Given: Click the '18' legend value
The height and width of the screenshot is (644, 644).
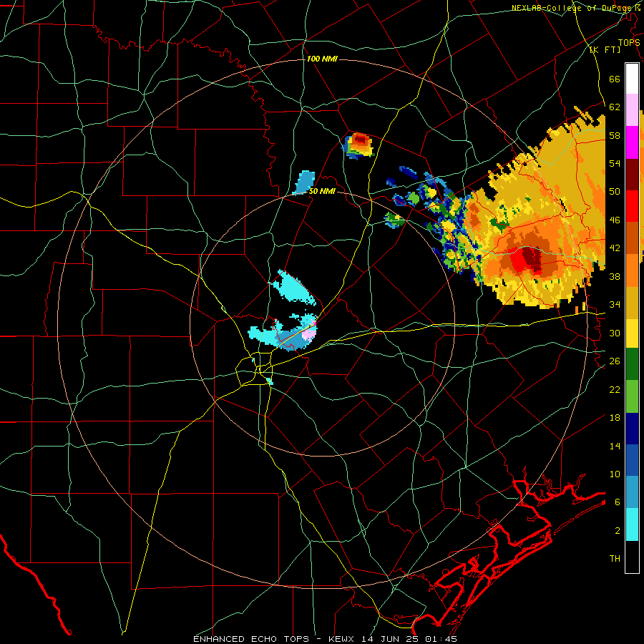Looking at the screenshot, I should [x=615, y=418].
